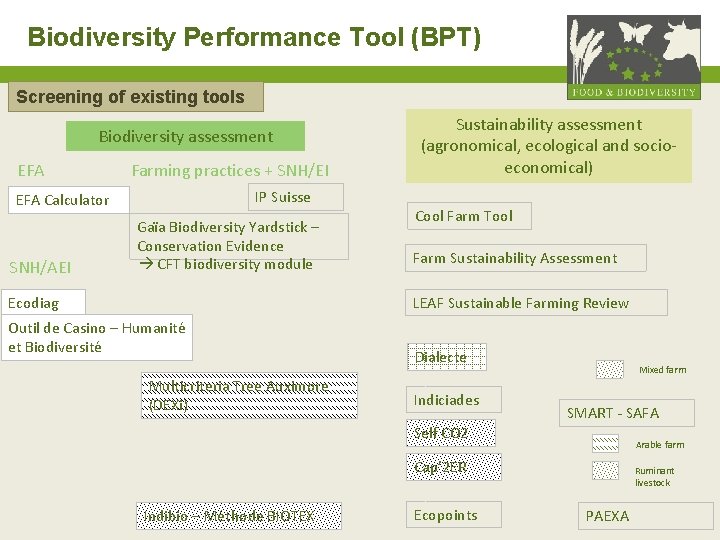Select the 'Dialecte' box
720x540 pixels.
coord(447,357)
